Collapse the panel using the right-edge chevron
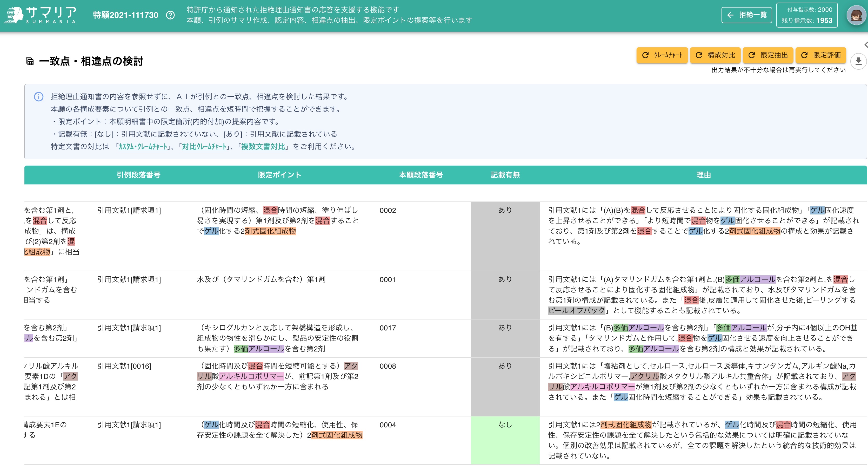This screenshot has width=868, height=470. tap(866, 44)
